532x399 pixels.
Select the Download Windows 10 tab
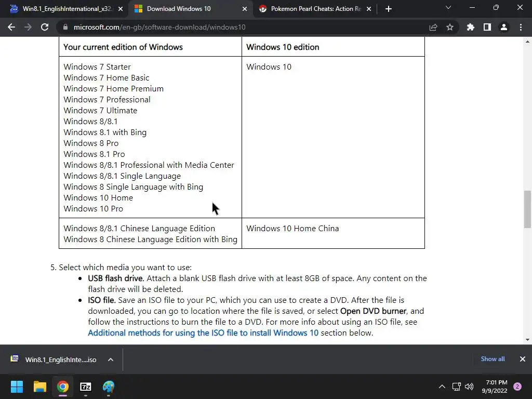click(x=190, y=9)
